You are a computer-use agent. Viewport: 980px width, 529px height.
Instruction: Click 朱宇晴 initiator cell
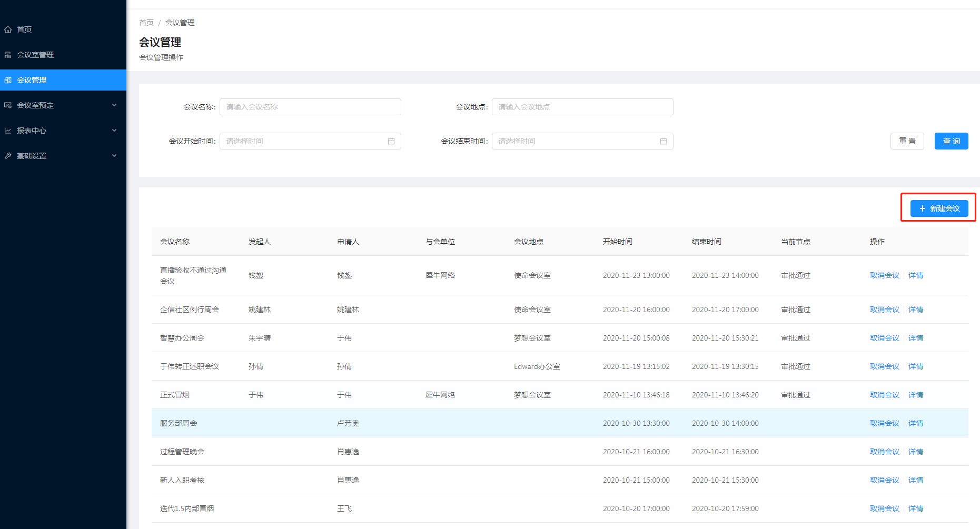tap(260, 338)
